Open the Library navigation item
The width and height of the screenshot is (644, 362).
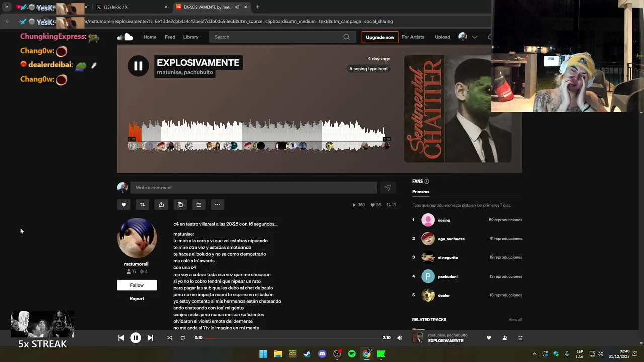(x=191, y=37)
